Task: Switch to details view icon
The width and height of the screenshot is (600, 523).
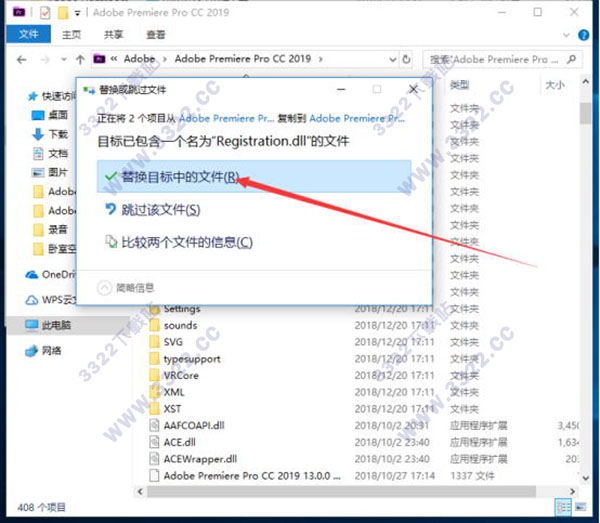Action: click(x=563, y=508)
